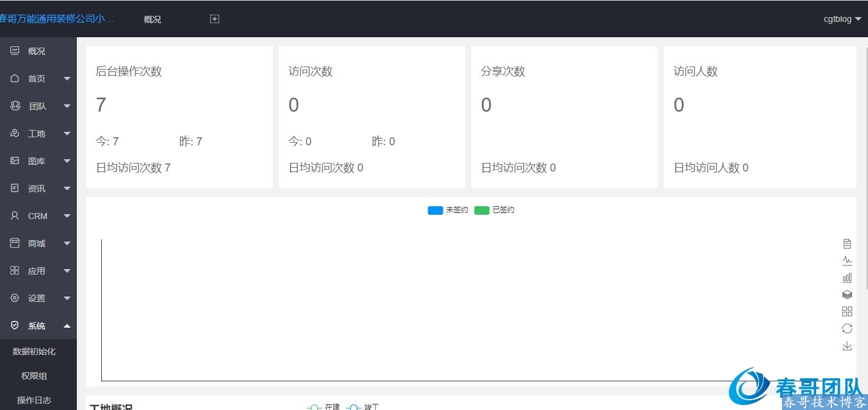Image resolution: width=868 pixels, height=410 pixels.
Task: Switch chart to stacked layout
Action: [847, 295]
